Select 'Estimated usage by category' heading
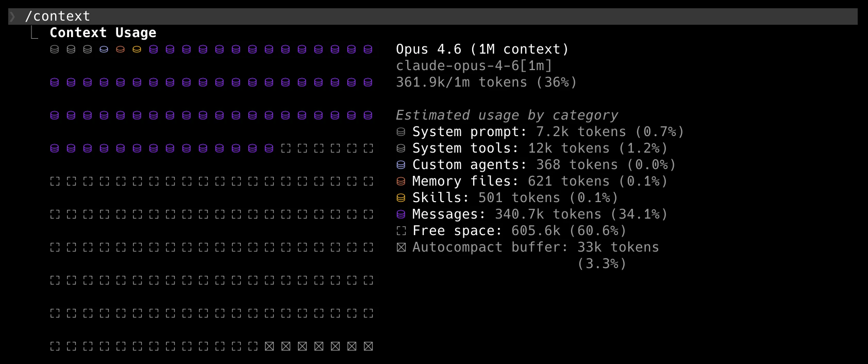The image size is (868, 364). [x=507, y=115]
